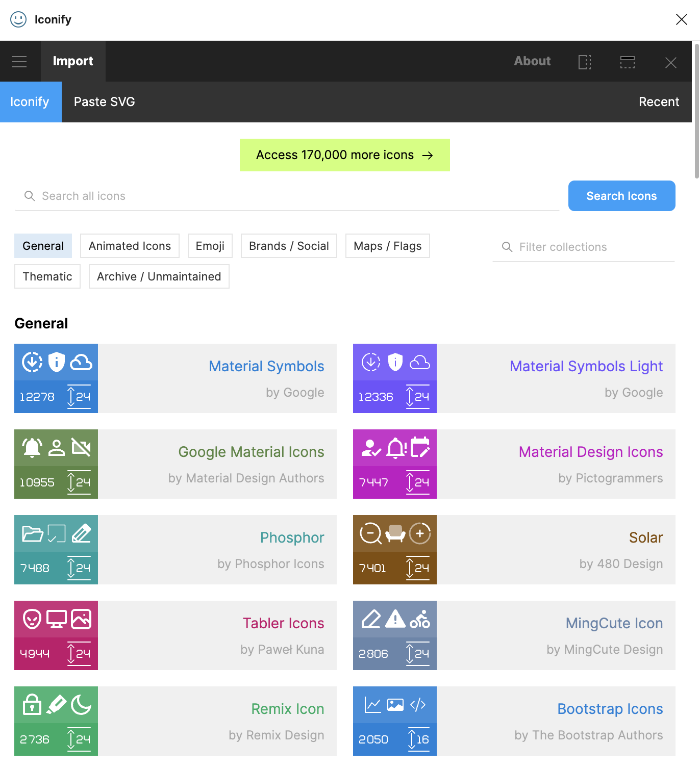Open the Material Symbols Light collection

coord(514,378)
